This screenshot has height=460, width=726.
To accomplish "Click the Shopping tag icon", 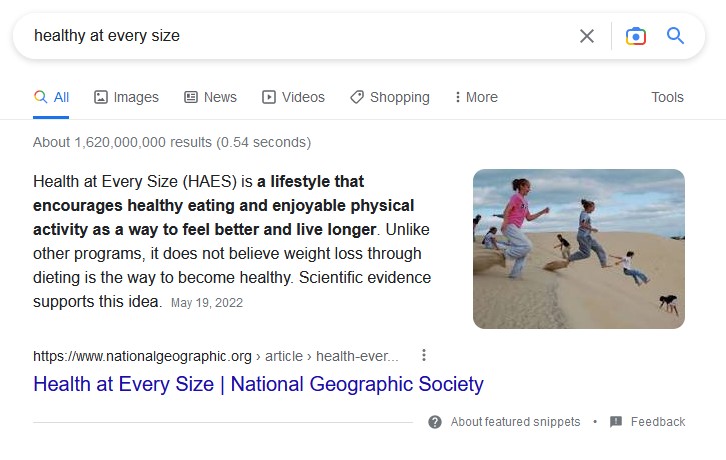I will click(357, 97).
